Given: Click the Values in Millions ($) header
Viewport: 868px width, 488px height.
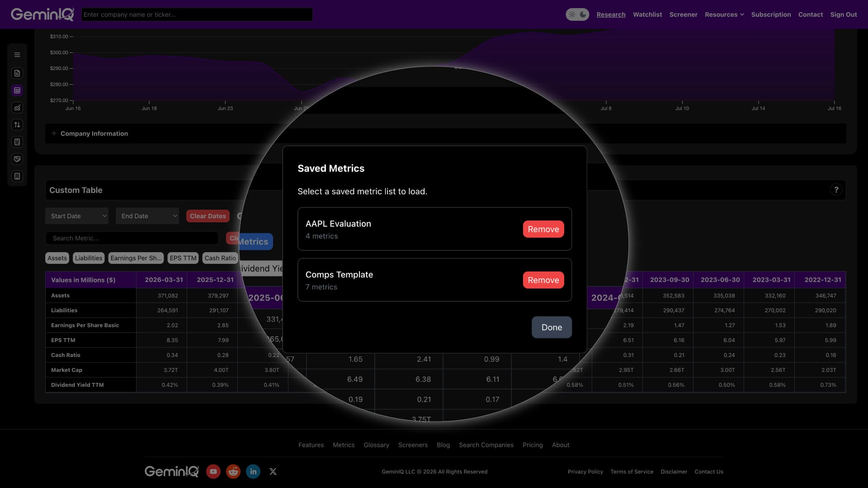Looking at the screenshot, I should point(91,280).
